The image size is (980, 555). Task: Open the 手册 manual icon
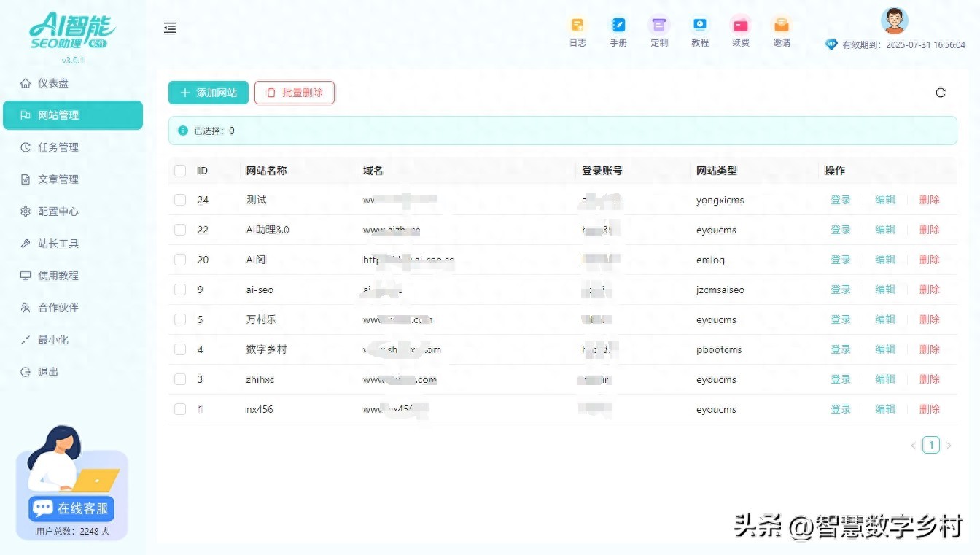pos(618,26)
